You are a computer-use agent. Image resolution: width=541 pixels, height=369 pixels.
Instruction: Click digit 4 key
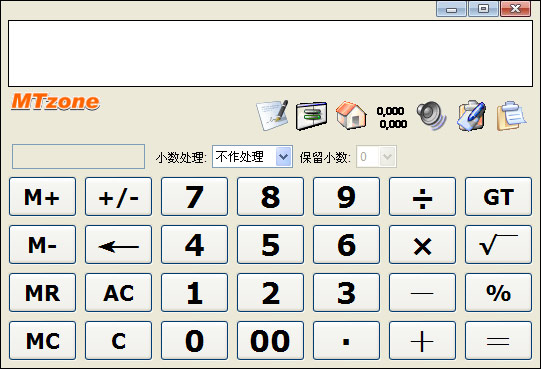195,245
